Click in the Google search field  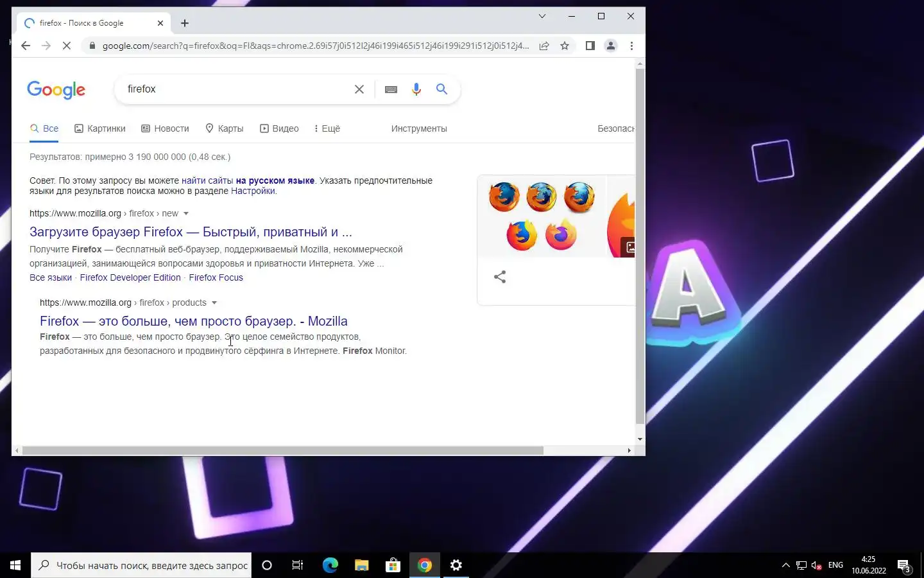pyautogui.click(x=237, y=89)
